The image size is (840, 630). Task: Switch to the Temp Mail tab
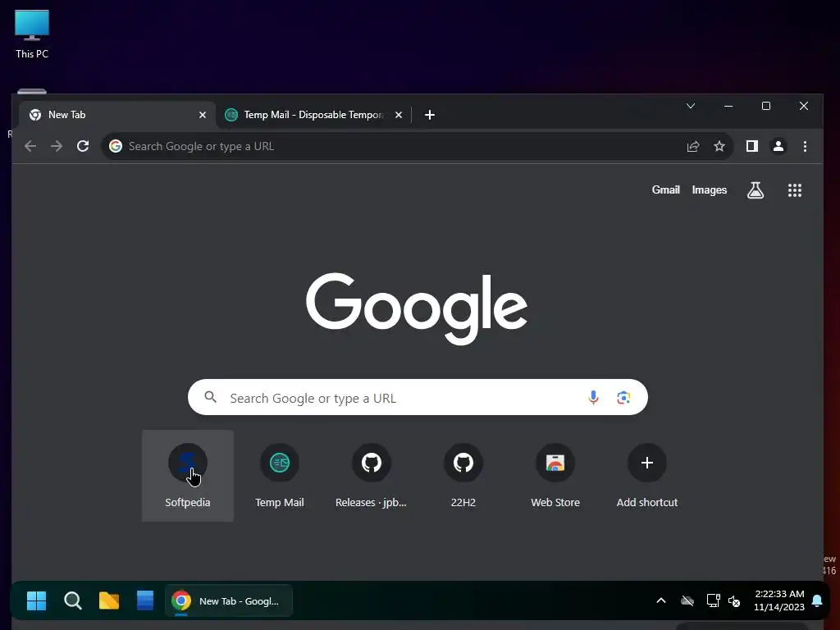coord(314,115)
